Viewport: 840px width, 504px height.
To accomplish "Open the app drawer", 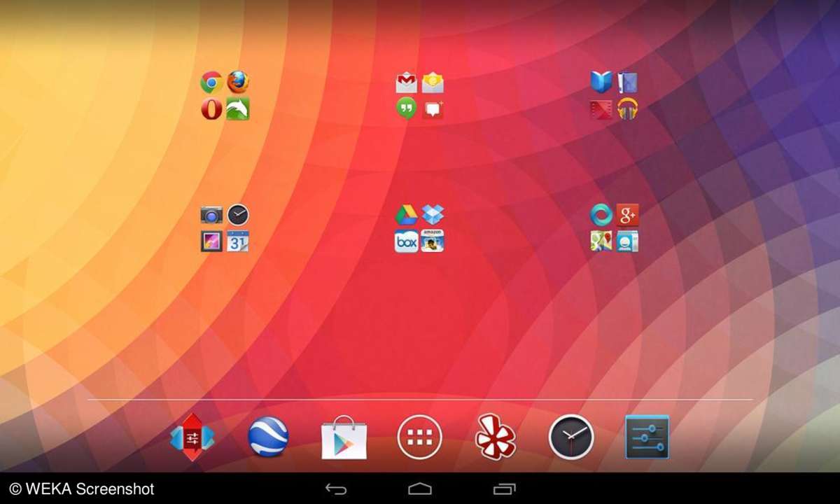I will [420, 437].
